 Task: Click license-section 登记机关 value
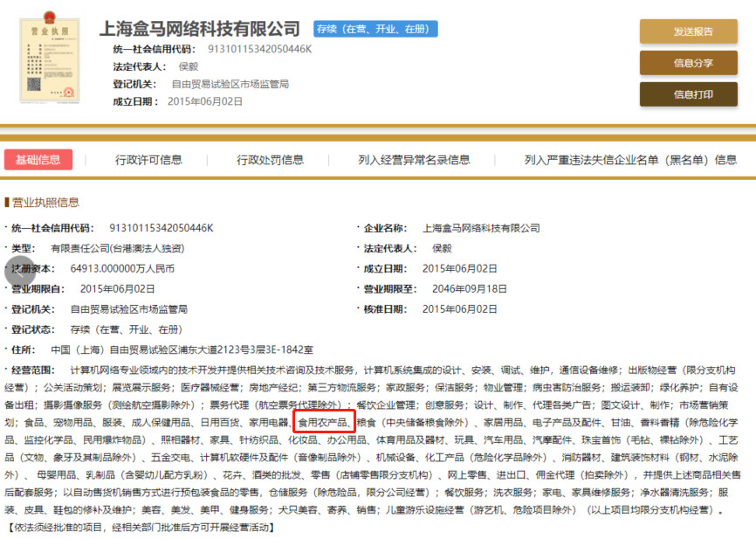(128, 309)
